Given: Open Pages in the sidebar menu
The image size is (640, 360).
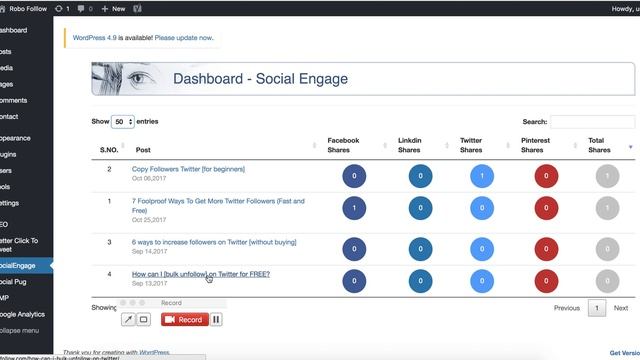Looking at the screenshot, I should click(x=7, y=84).
